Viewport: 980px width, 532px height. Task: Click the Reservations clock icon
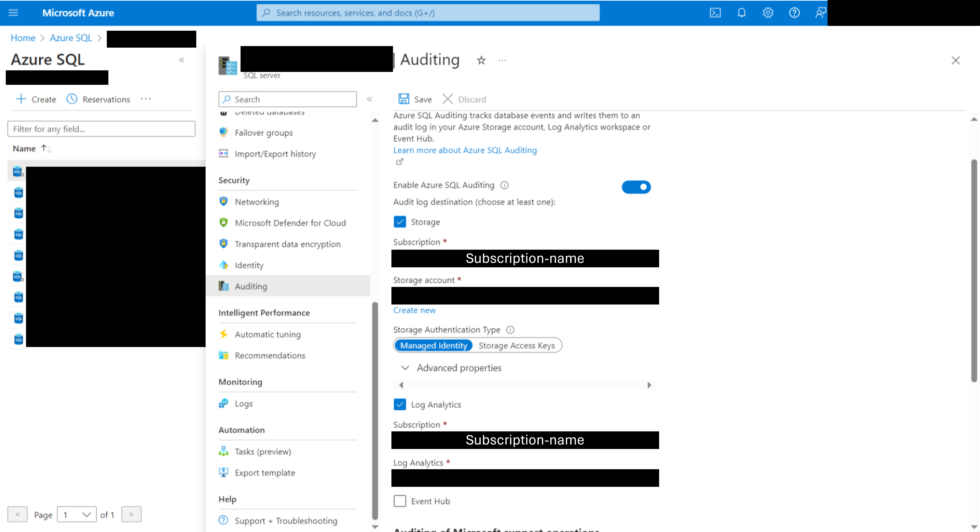(x=71, y=99)
